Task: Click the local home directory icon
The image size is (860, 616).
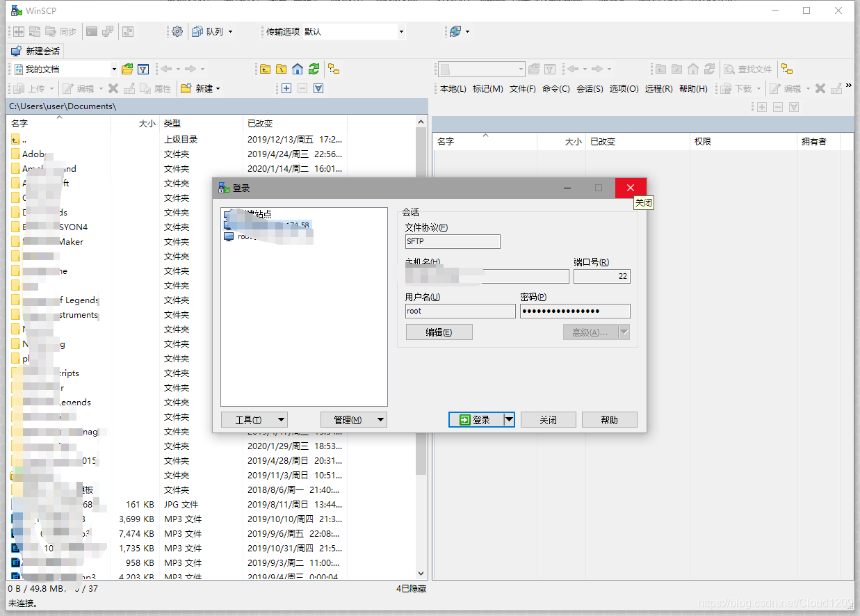Action: point(298,69)
